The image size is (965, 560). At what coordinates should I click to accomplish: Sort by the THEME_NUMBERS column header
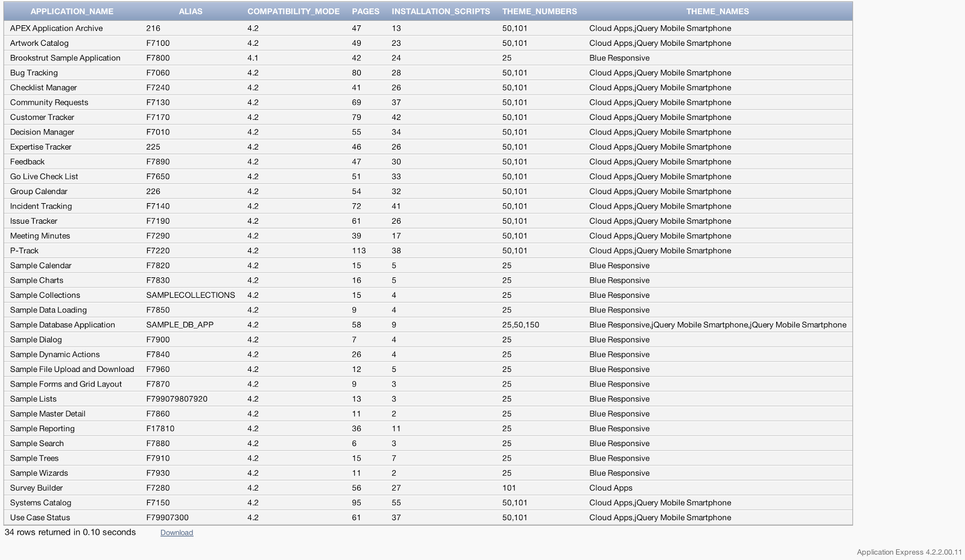click(539, 11)
